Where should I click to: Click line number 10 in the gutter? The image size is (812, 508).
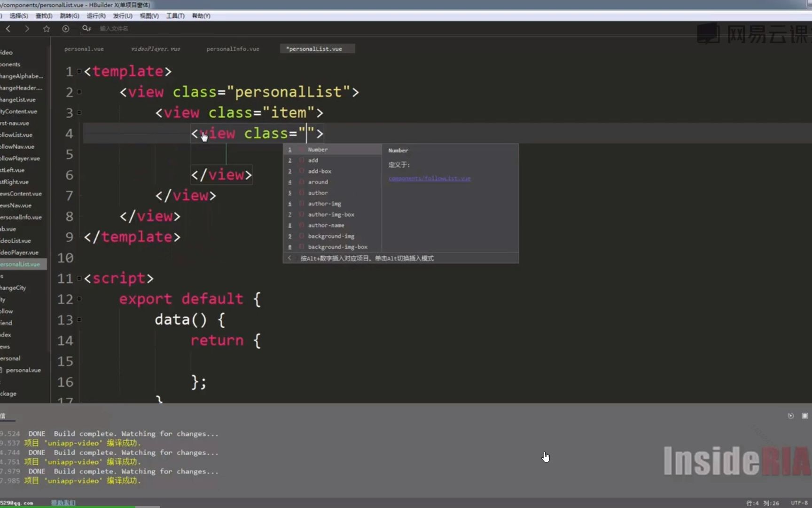[x=65, y=258]
